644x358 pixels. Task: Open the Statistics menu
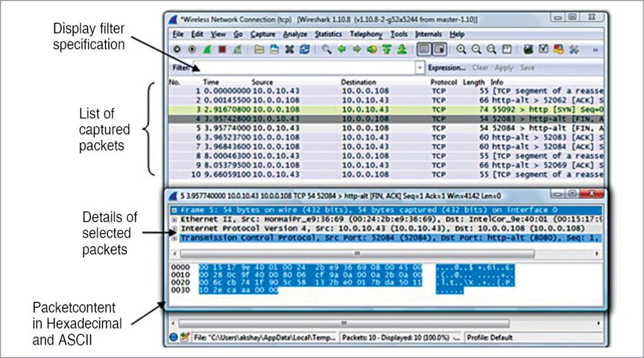tap(328, 34)
